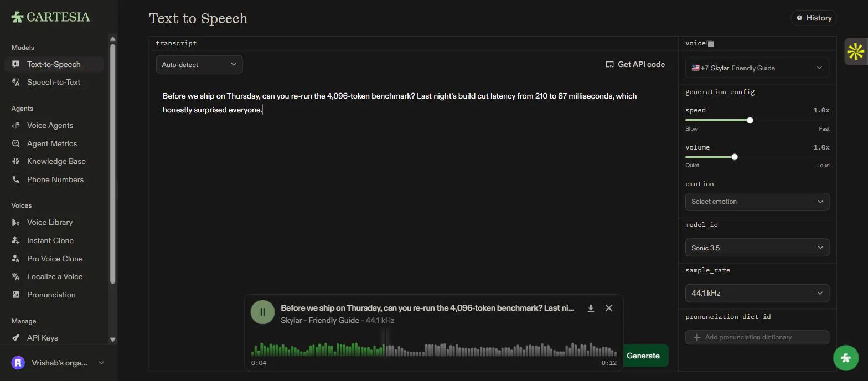
Task: Click the Instant Clone person icon
Action: 15,240
